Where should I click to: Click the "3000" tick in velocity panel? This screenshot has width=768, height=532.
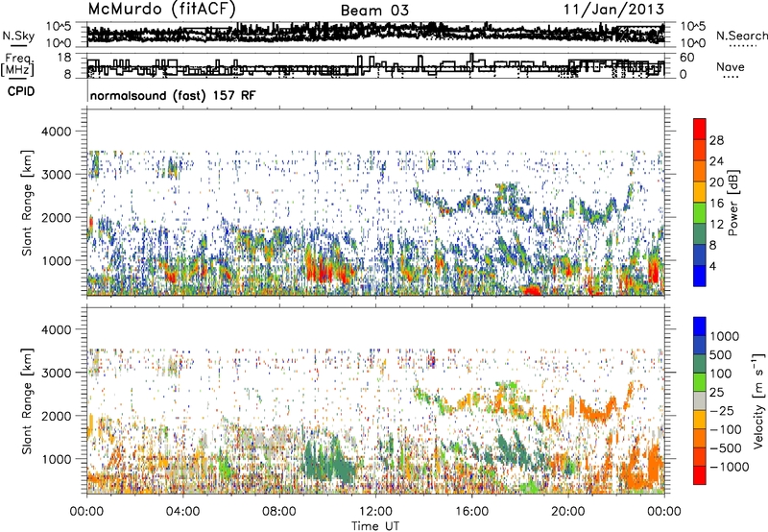point(55,373)
